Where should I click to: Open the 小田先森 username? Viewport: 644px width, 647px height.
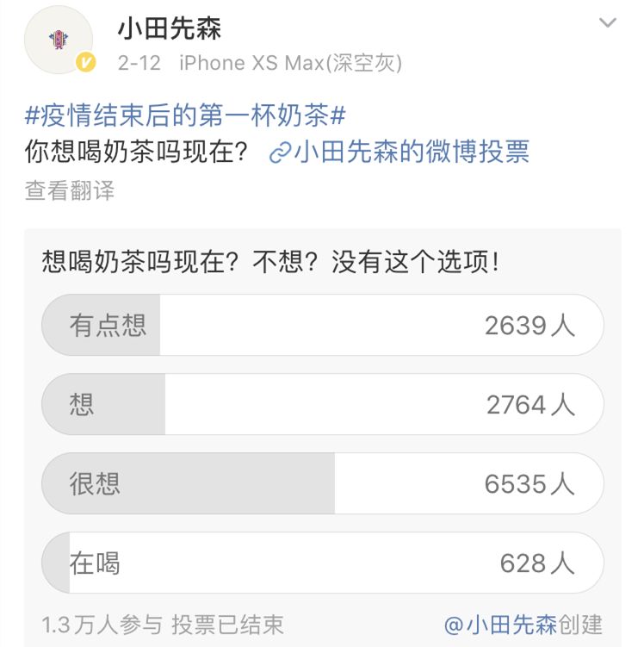tap(170, 29)
